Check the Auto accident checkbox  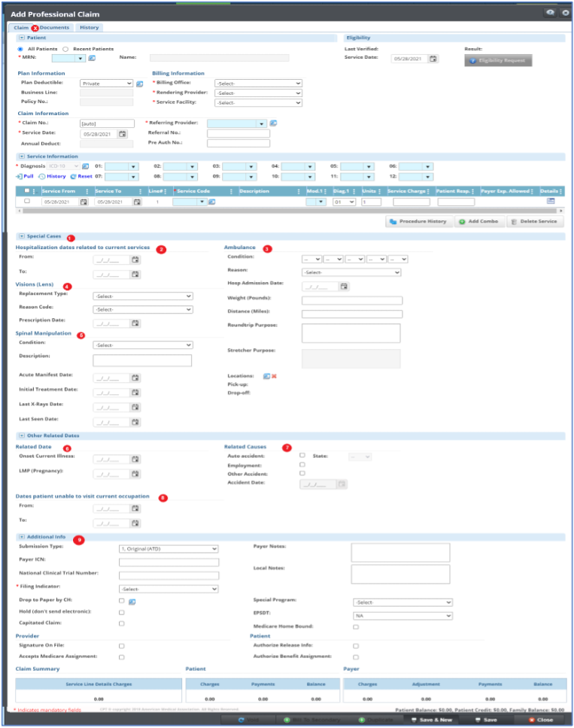click(302, 456)
